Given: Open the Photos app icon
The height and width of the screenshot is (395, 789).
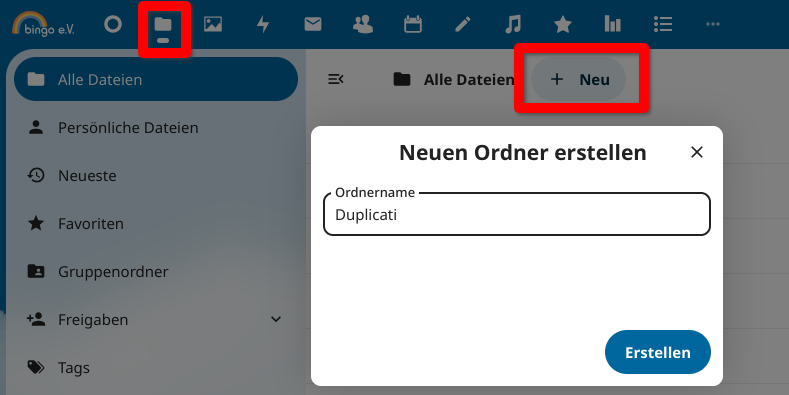Looking at the screenshot, I should 213,24.
